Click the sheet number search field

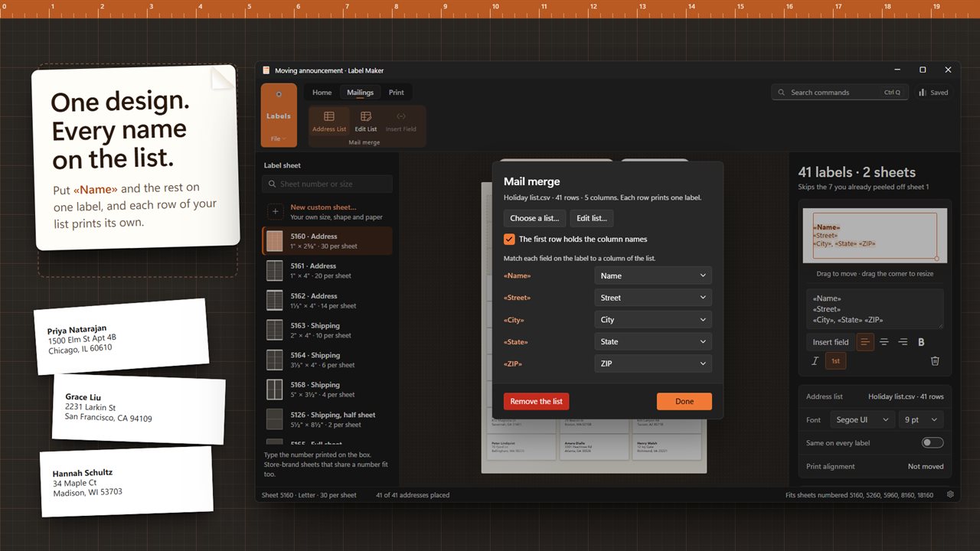click(328, 184)
